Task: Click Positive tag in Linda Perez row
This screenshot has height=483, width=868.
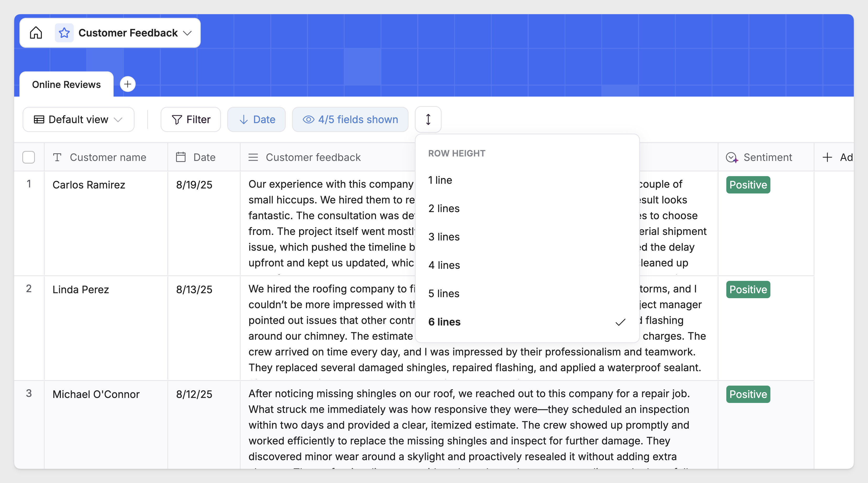Action: coord(748,290)
